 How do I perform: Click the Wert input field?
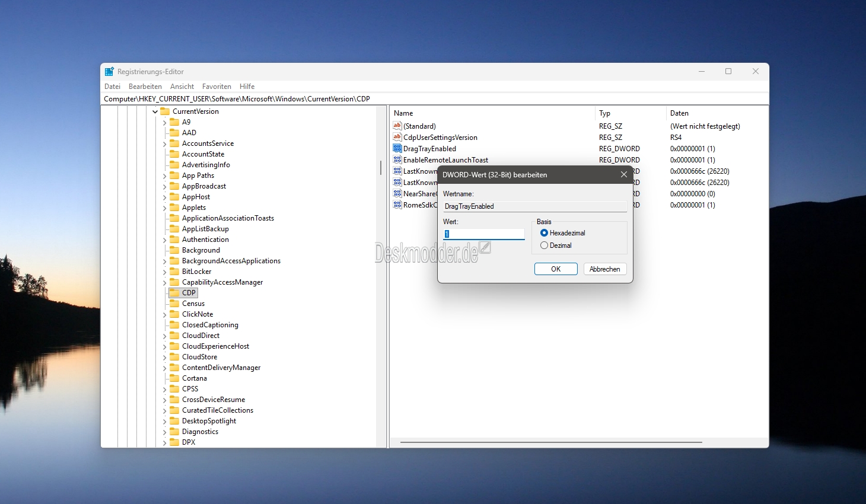484,234
